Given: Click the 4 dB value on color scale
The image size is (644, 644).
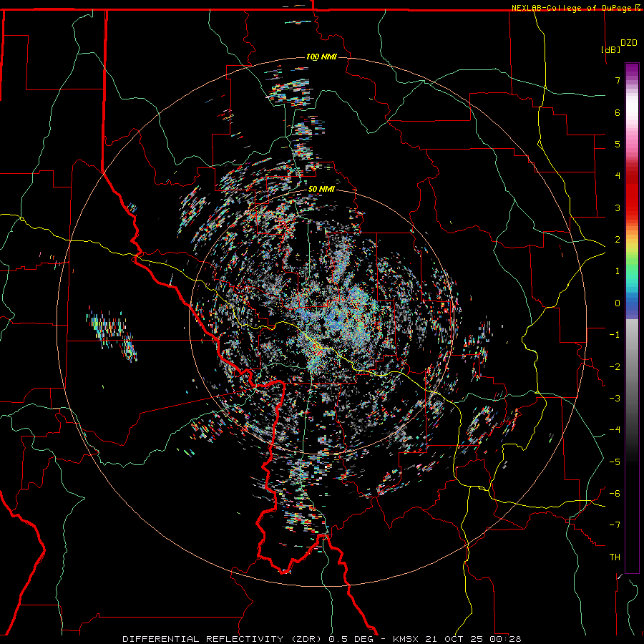Looking at the screenshot, I should [x=618, y=176].
